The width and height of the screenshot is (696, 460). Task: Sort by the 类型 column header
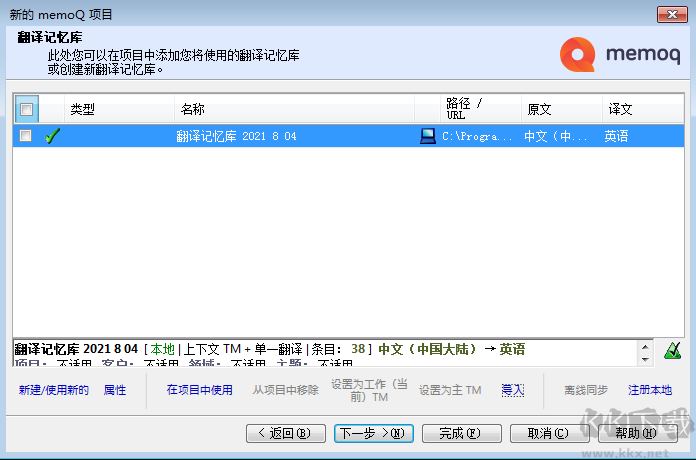coord(119,109)
